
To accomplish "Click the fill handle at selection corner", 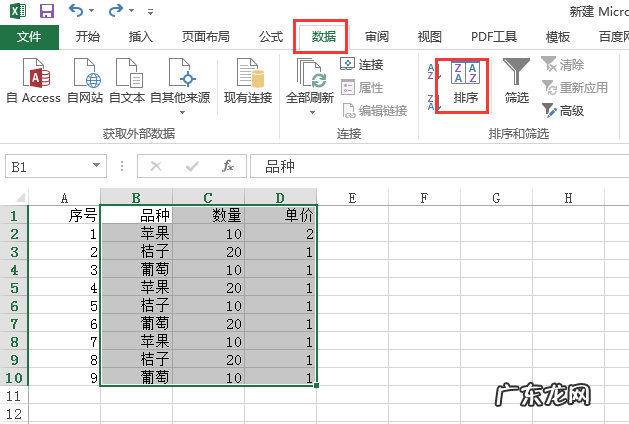I will coord(317,385).
